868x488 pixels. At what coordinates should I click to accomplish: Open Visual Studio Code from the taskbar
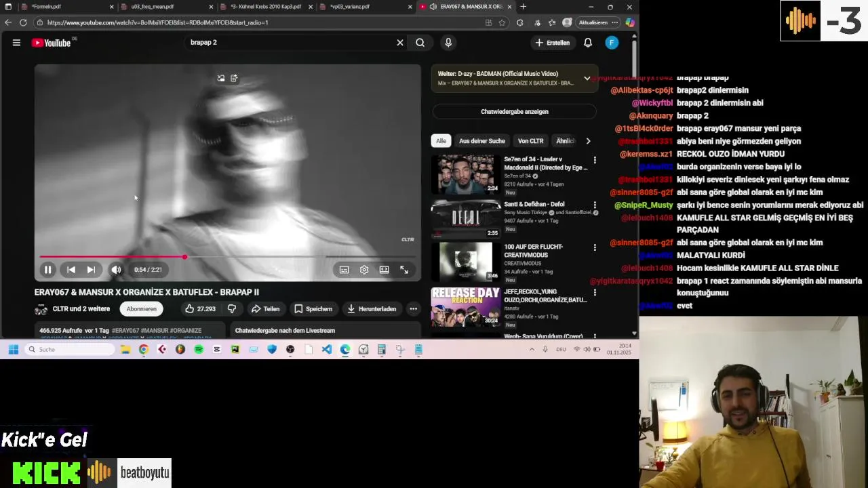point(327,350)
